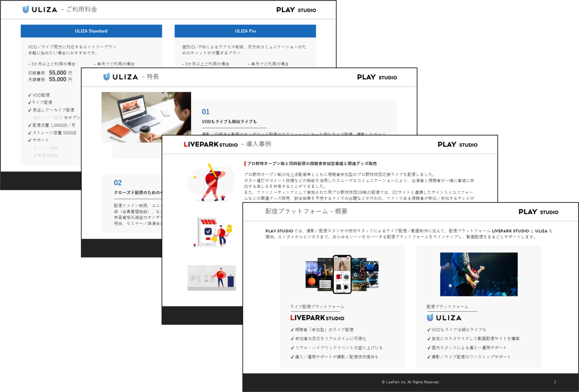Click the PLAY STUDIO logo on the pricing slide
This screenshot has width=579, height=392.
296,10
